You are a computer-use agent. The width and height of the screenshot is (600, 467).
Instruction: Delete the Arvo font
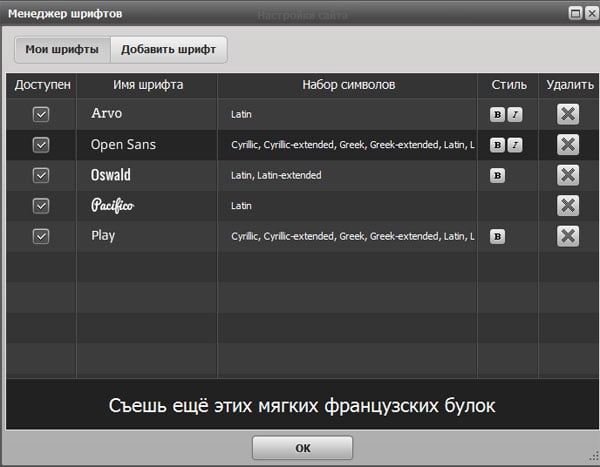(567, 114)
